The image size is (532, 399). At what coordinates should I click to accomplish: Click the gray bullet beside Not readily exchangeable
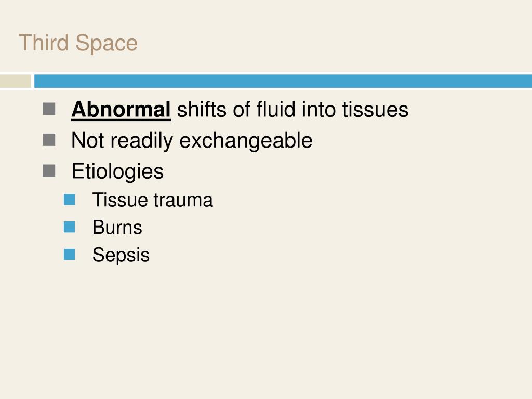(49, 140)
